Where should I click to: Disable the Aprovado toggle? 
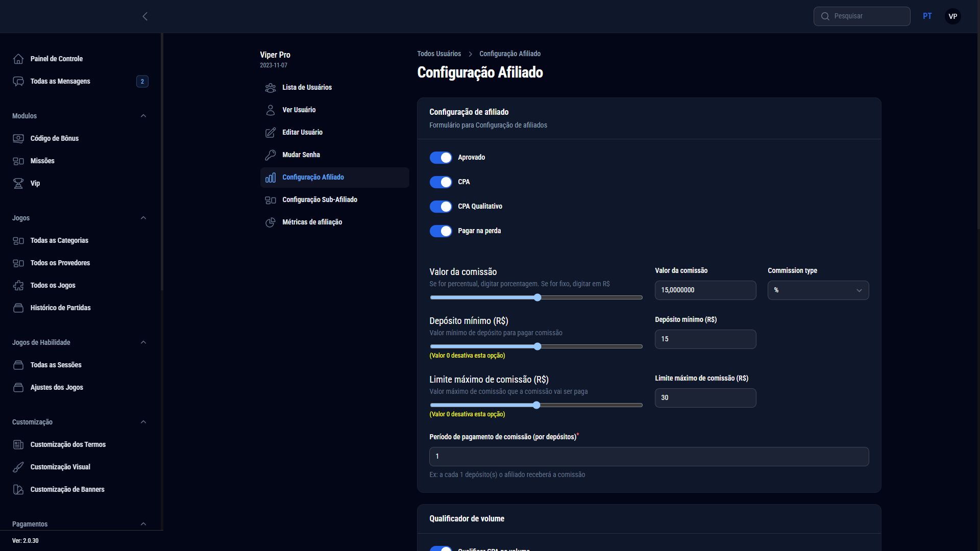(x=440, y=158)
